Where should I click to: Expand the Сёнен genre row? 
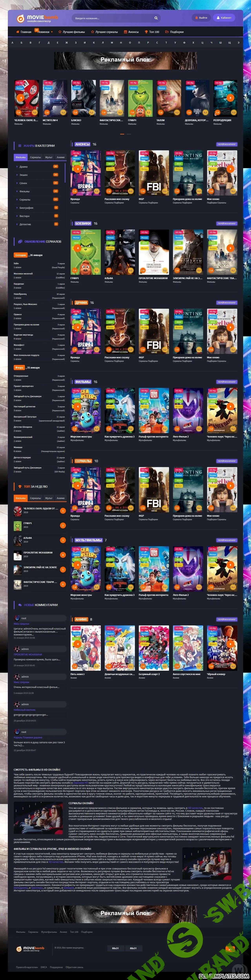[37, 183]
